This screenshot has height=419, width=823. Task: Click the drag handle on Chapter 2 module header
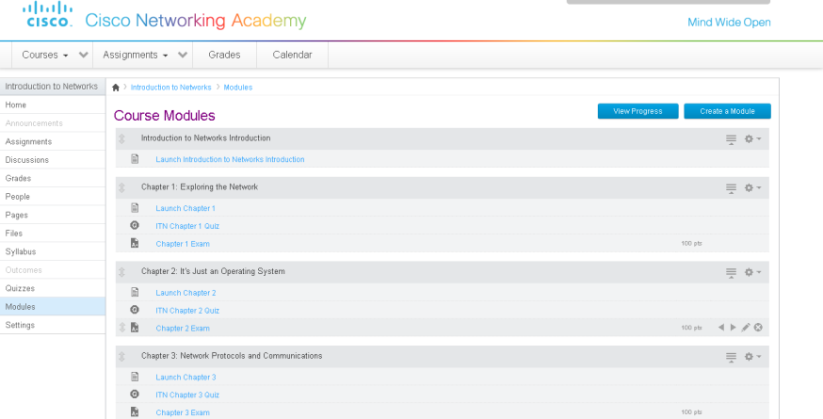[121, 272]
